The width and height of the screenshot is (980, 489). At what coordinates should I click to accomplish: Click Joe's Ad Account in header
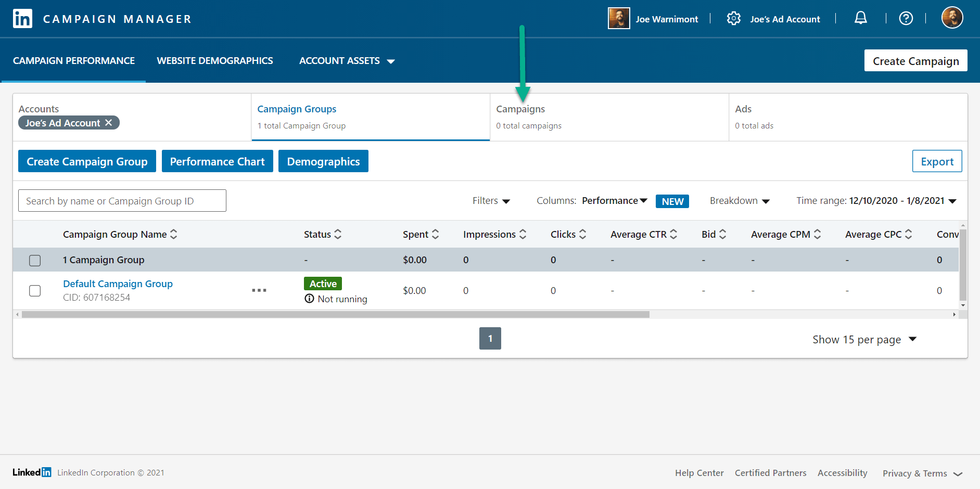pyautogui.click(x=785, y=19)
